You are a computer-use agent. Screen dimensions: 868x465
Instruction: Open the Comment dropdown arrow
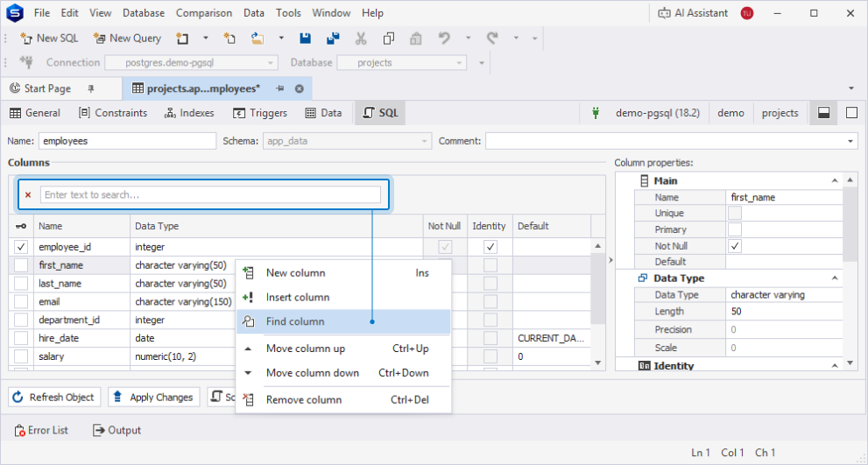[850, 141]
